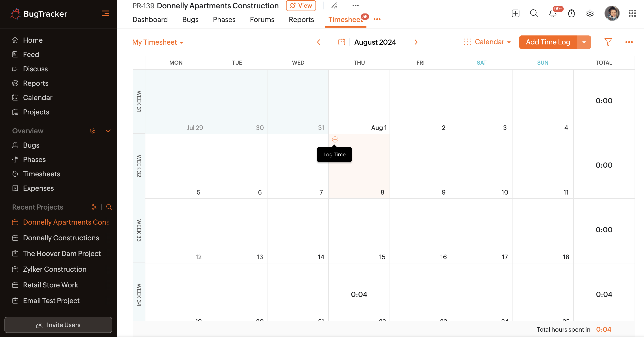Open the apps grid launcher icon
This screenshot has width=644, height=337.
[632, 13]
